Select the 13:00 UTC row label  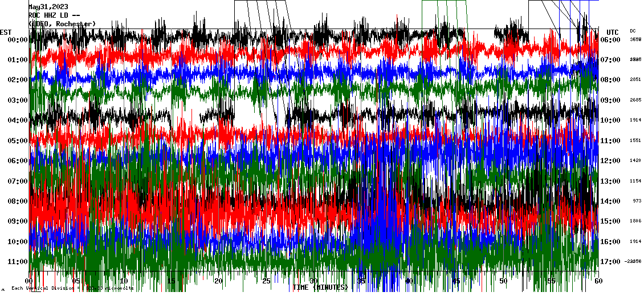pos(610,181)
